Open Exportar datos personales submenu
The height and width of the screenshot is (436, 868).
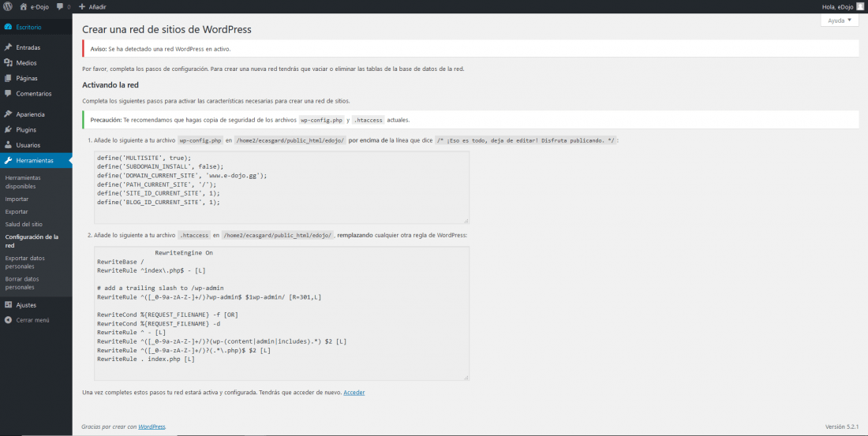point(25,263)
